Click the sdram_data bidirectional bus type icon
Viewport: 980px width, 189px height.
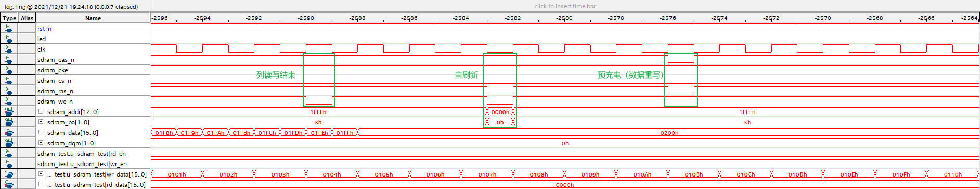click(x=9, y=133)
